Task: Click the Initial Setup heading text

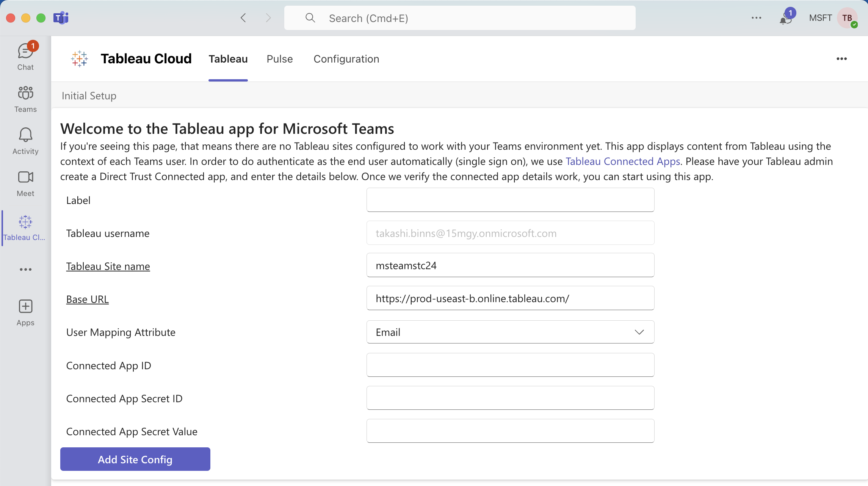Action: (89, 96)
